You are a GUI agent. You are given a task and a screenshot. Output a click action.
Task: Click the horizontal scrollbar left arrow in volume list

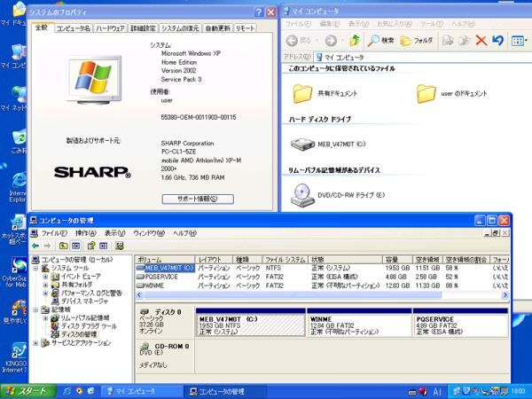pyautogui.click(x=139, y=295)
